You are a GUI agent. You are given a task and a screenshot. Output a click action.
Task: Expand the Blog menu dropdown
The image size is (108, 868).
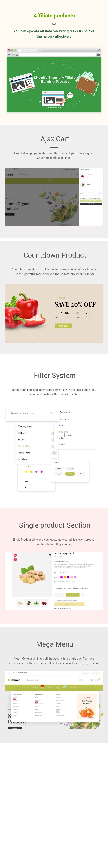click(x=58, y=688)
